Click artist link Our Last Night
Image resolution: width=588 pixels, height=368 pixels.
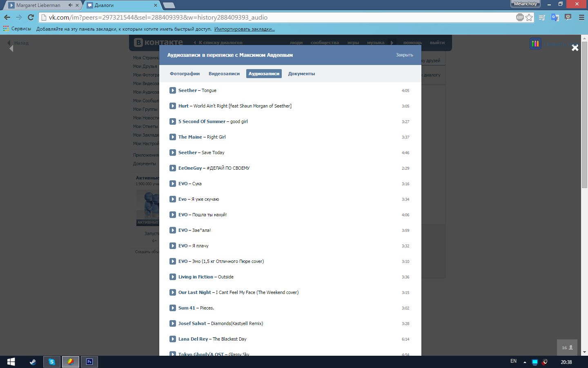(x=195, y=292)
